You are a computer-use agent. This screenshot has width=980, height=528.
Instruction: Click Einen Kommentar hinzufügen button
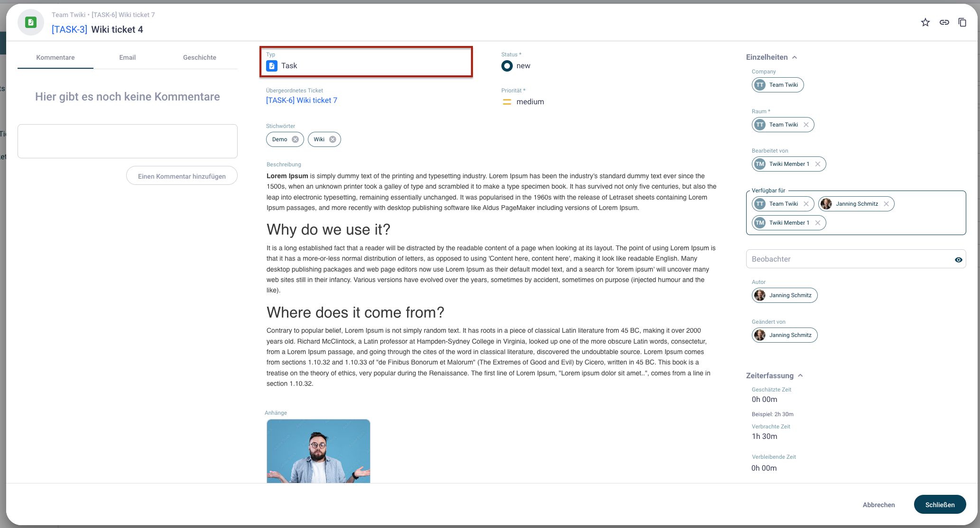click(x=182, y=176)
